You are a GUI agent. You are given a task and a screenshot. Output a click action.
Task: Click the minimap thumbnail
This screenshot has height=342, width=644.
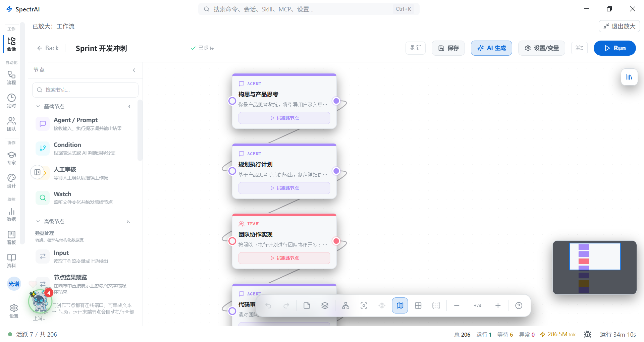[595, 268]
